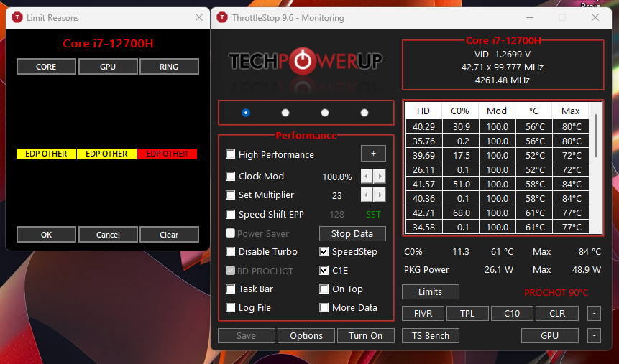
Task: Uncheck the C1E checkbox
Action: [x=324, y=270]
